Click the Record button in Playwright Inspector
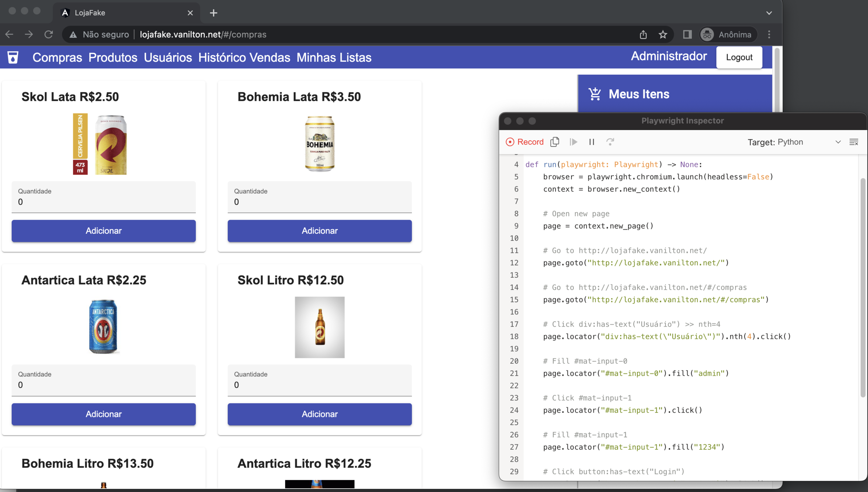Screen dimensions: 868x492 [x=525, y=142]
